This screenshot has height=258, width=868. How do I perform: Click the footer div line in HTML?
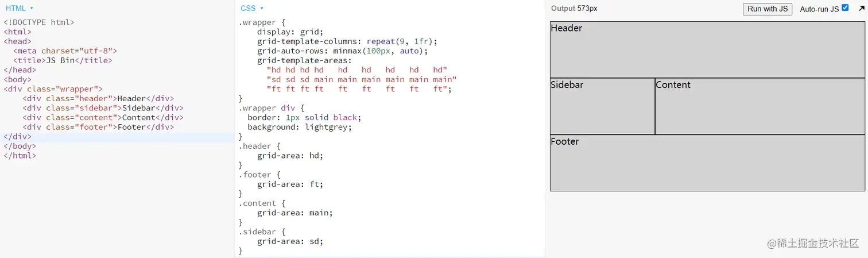pyautogui.click(x=98, y=127)
